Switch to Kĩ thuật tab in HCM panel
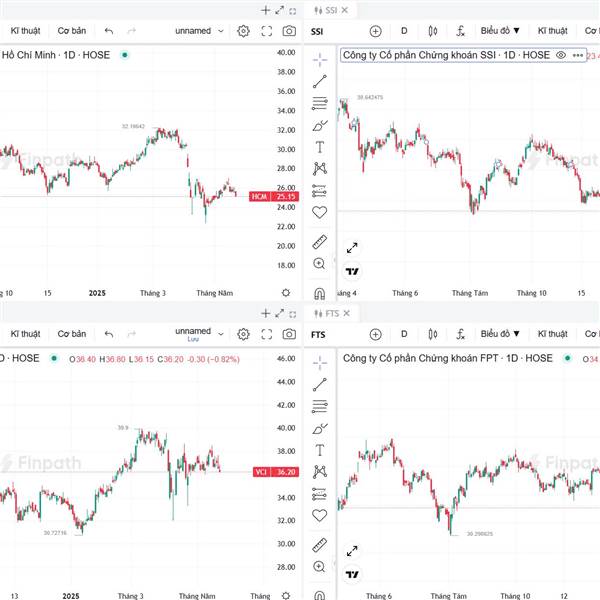This screenshot has width=600, height=600. [x=25, y=31]
